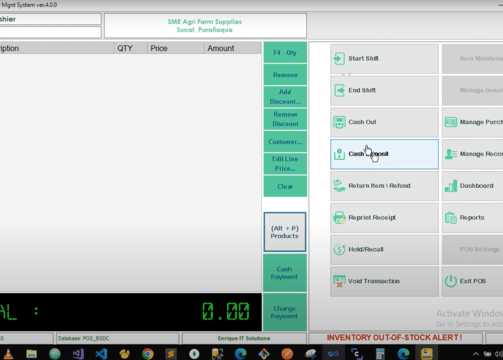The height and width of the screenshot is (360, 503).
Task: Click the Cash Payment button
Action: click(284, 273)
